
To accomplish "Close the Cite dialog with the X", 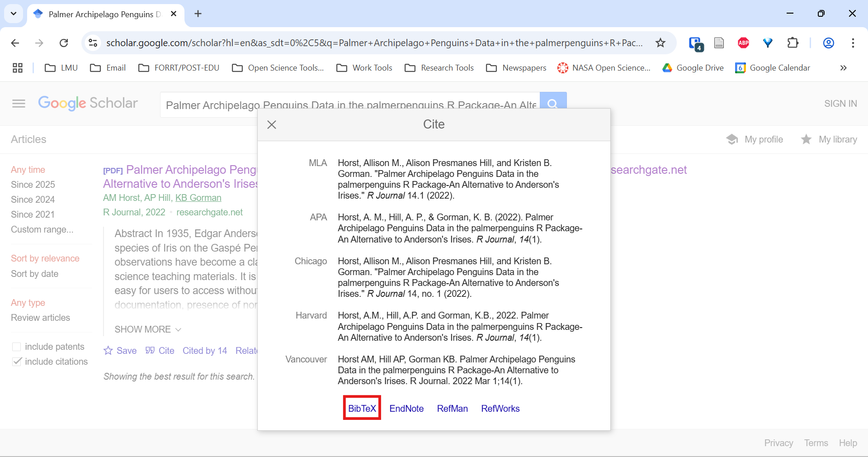I will pos(272,124).
